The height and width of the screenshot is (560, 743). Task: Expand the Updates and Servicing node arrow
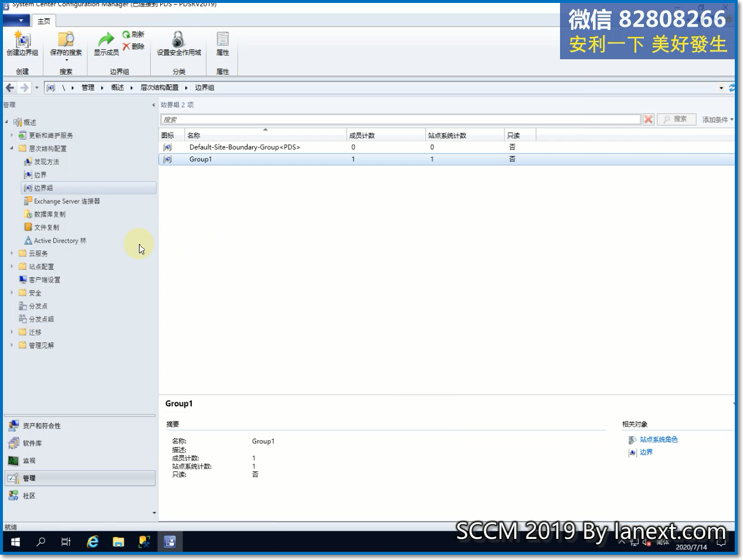point(12,135)
